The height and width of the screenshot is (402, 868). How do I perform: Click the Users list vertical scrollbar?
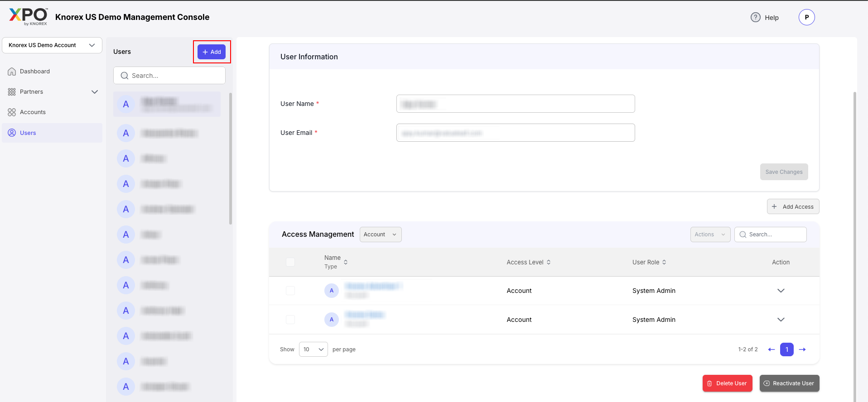[x=231, y=158]
